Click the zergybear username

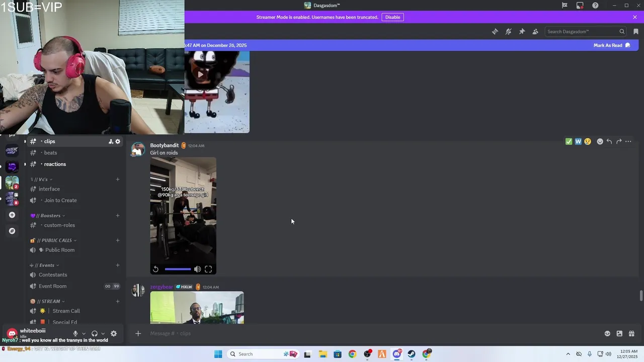(x=162, y=287)
